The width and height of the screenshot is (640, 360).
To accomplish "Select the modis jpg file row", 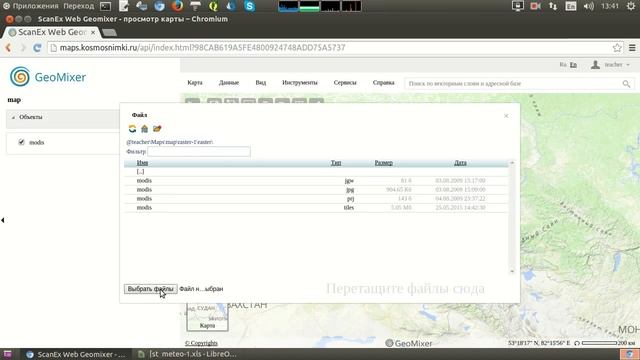I will (x=316, y=189).
